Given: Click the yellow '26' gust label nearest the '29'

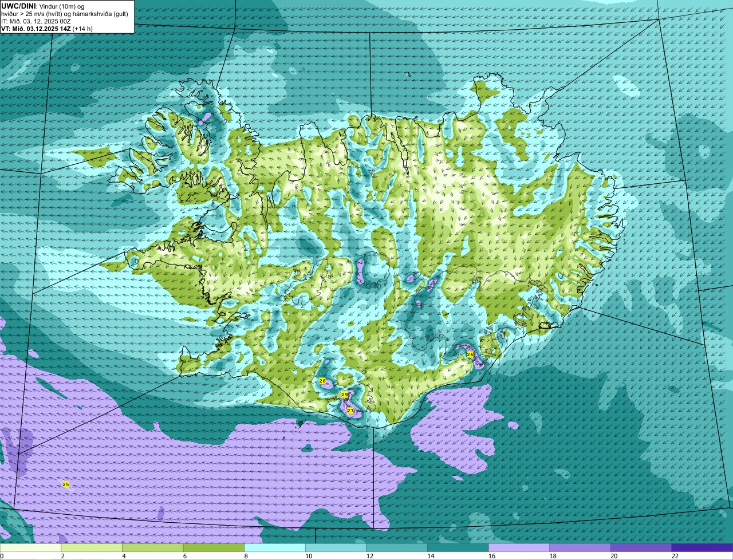Looking at the screenshot, I should 322,381.
